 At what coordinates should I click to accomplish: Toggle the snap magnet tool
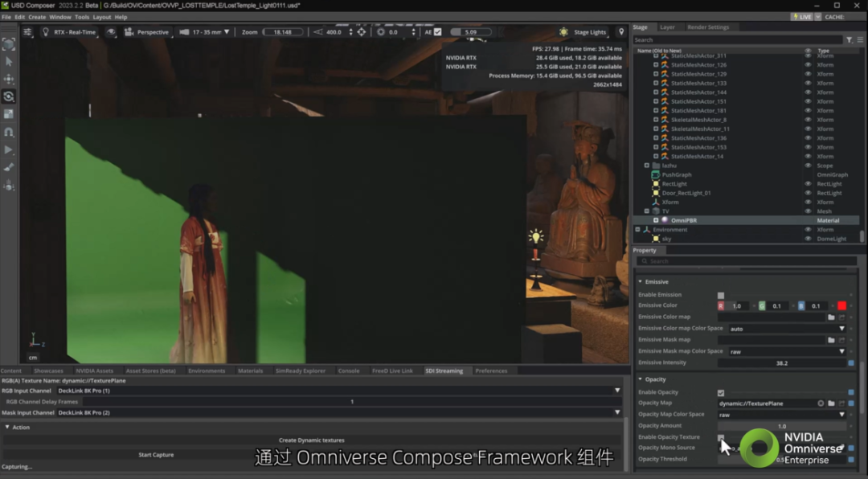tap(9, 133)
